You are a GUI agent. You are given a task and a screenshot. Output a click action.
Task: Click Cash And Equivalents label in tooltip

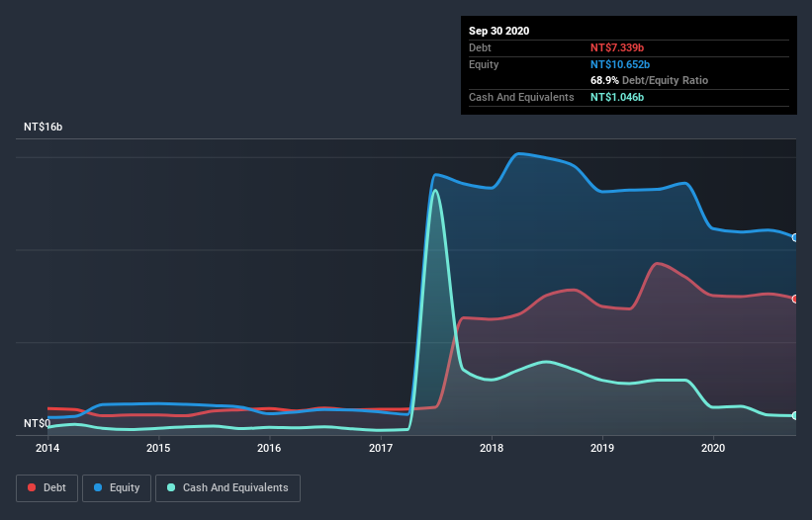pos(521,97)
